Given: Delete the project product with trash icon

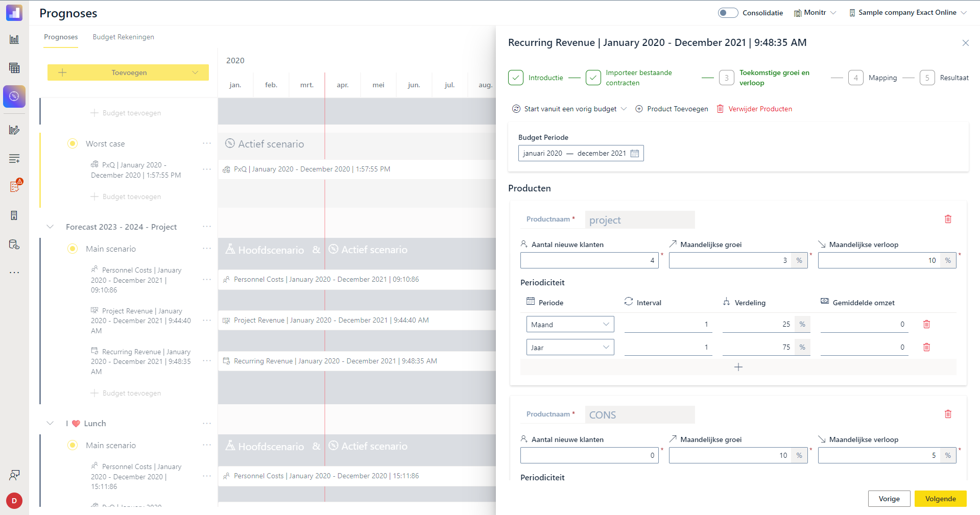Looking at the screenshot, I should click(x=948, y=219).
